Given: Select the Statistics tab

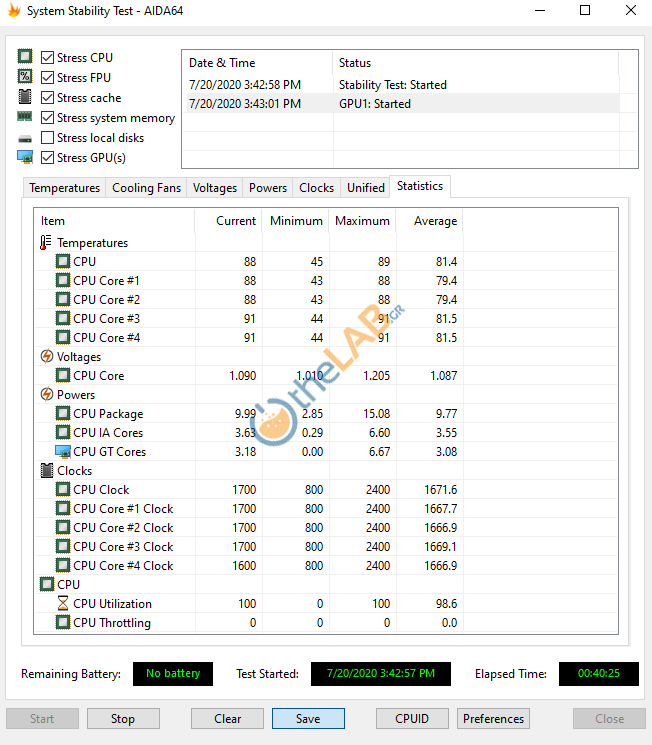Looking at the screenshot, I should [420, 186].
